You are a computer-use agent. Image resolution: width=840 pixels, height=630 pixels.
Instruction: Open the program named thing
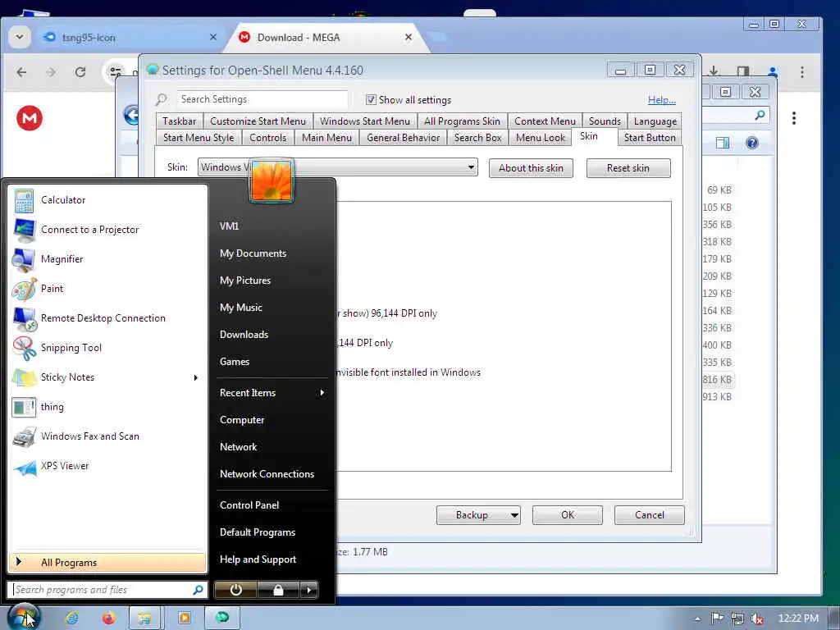(107, 407)
